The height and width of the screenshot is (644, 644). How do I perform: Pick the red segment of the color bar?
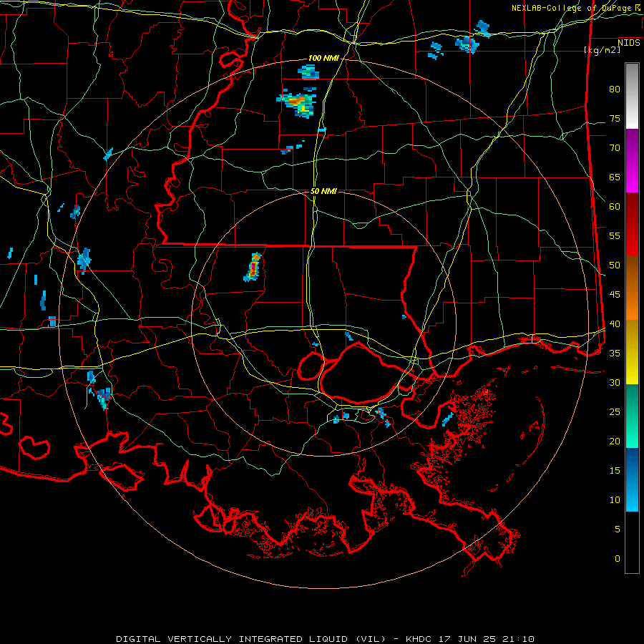point(632,225)
